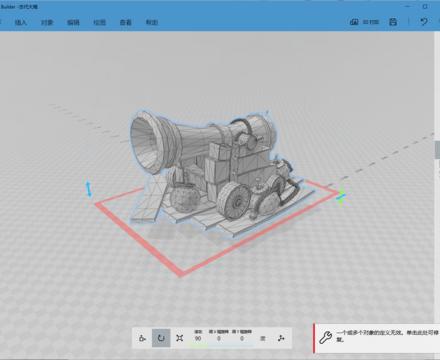The height and width of the screenshot is (360, 440).
Task: Click the middle rotation angle field showing 0
Action: [219, 339]
